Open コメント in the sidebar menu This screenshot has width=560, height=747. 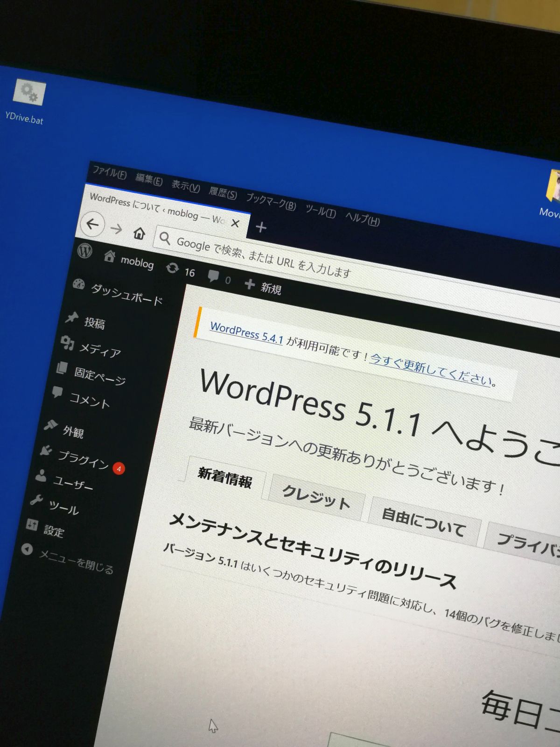[90, 401]
